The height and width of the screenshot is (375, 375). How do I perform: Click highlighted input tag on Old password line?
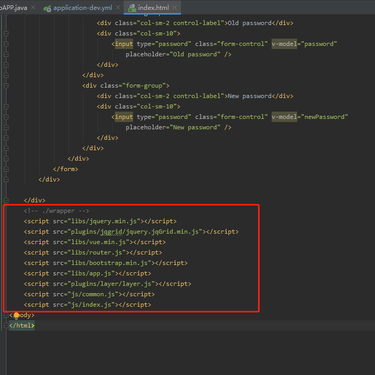(124, 44)
